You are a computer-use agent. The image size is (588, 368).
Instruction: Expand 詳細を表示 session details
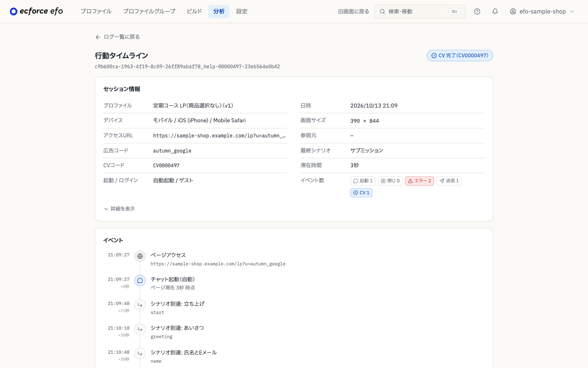pyautogui.click(x=119, y=209)
